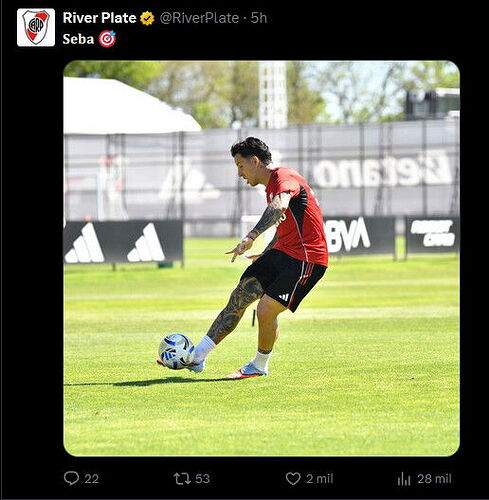Like the post with the heart icon

pos(293,479)
